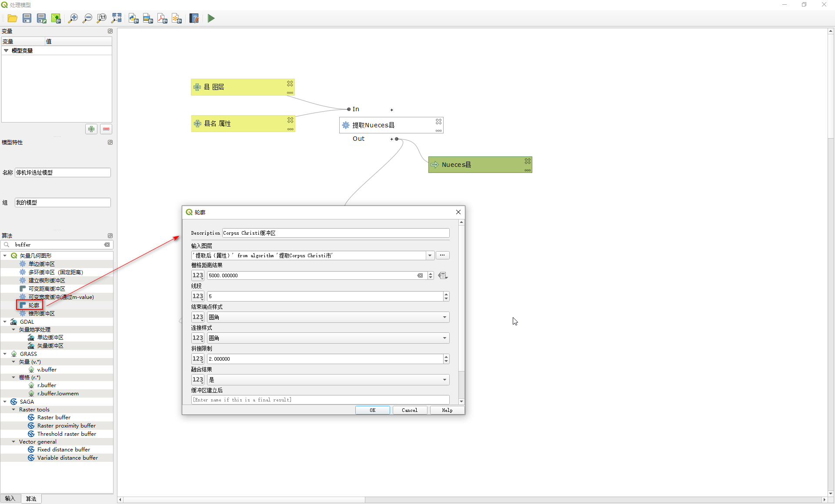Collapse the GDAL algorithm group
835x504 pixels.
coord(5,322)
